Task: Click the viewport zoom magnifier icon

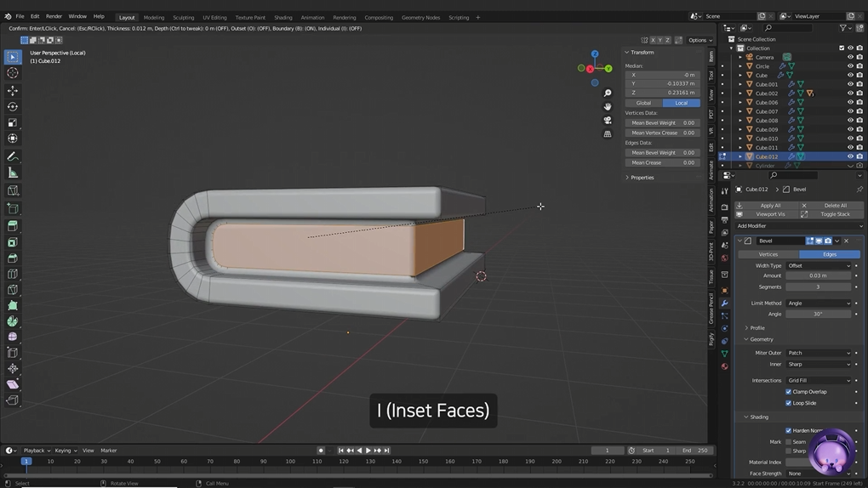Action: [x=608, y=93]
